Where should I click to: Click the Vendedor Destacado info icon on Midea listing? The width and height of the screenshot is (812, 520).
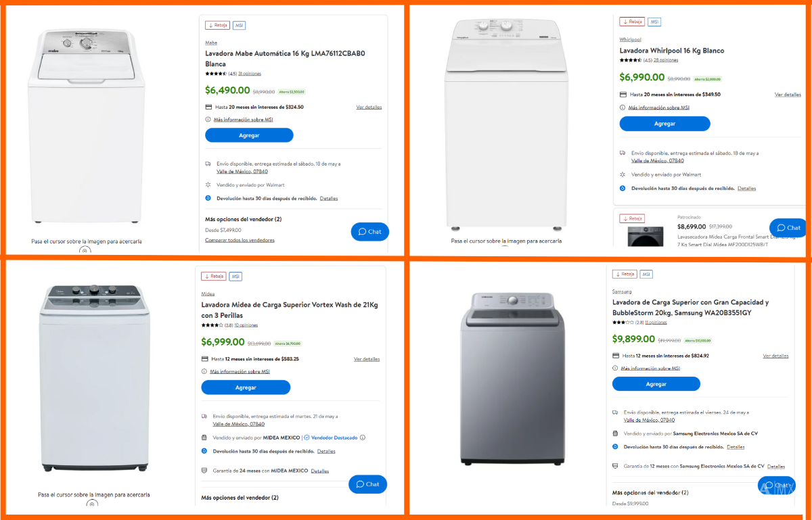click(363, 438)
